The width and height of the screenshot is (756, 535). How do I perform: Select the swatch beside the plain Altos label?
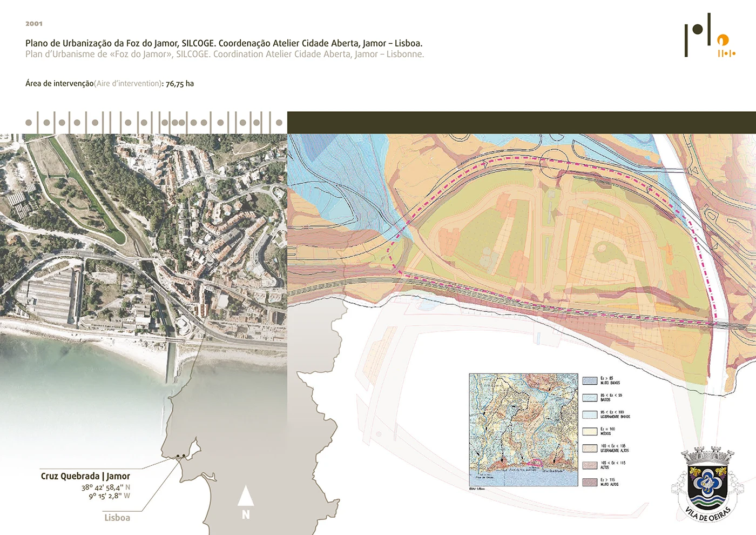point(590,465)
